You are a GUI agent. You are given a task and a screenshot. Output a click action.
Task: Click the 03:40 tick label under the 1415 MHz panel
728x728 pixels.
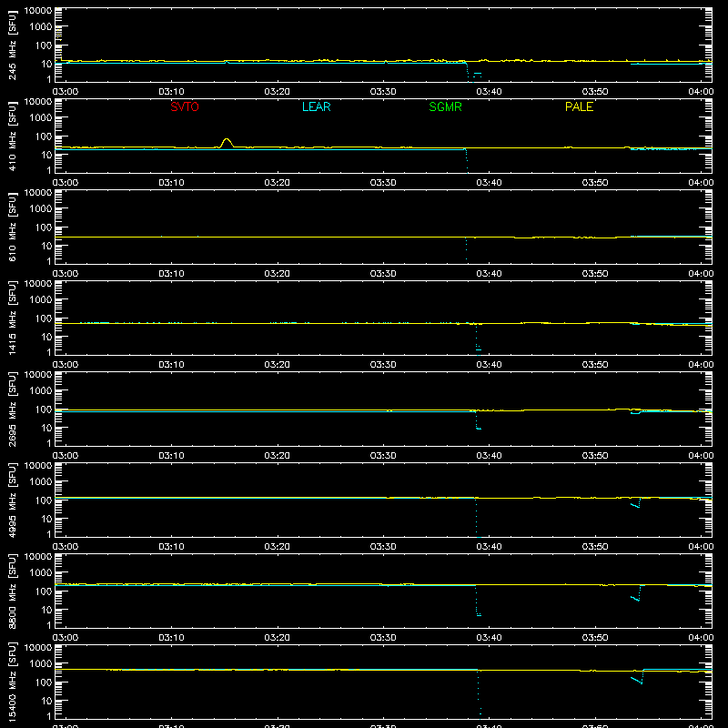pyautogui.click(x=489, y=365)
